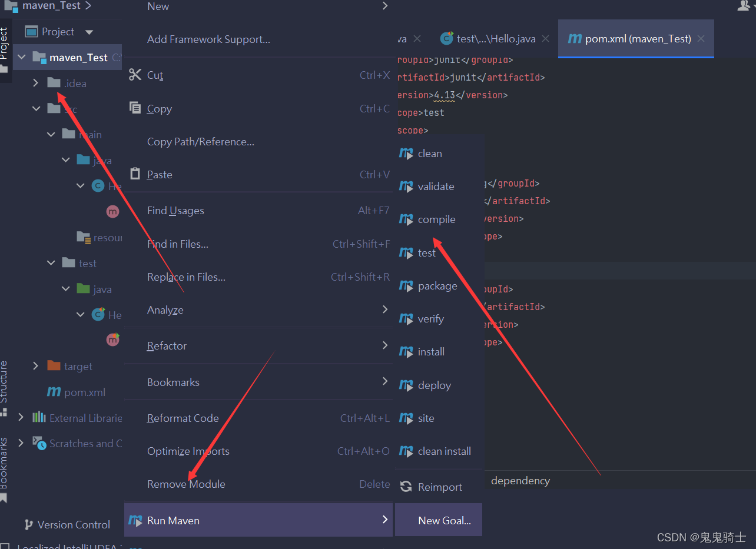The image size is (756, 549).
Task: Select Replace in Files
Action: pyautogui.click(x=258, y=277)
